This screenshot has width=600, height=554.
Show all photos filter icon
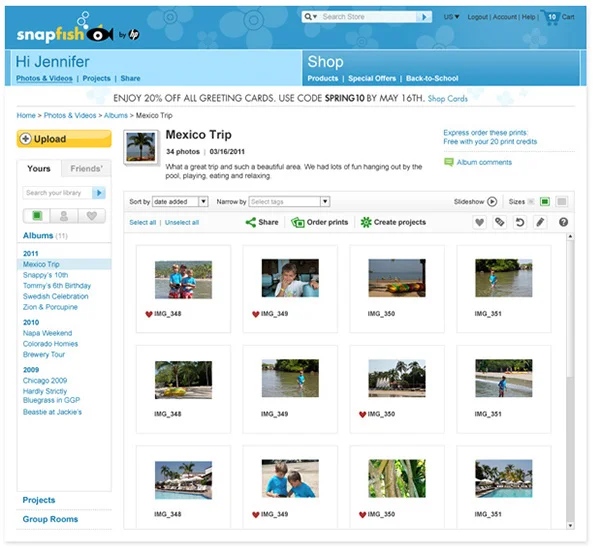click(x=37, y=216)
